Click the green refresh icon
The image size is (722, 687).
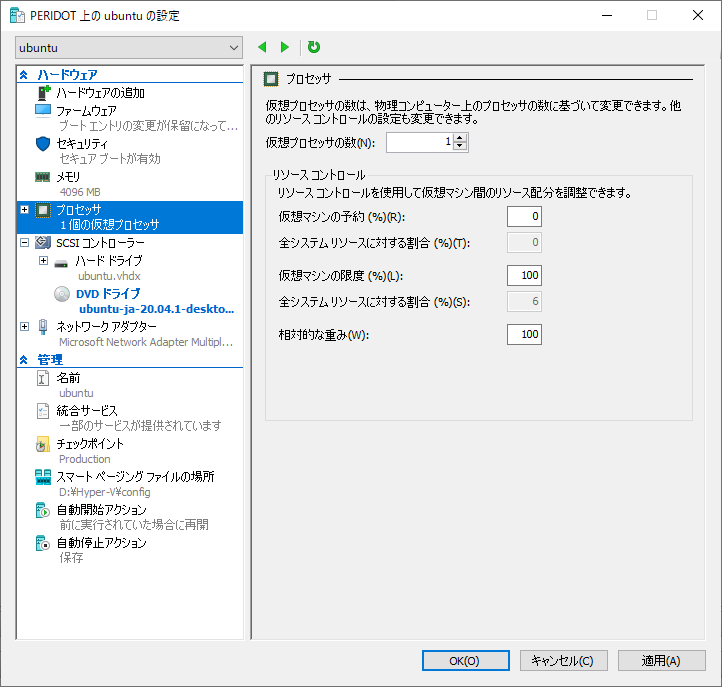tap(314, 47)
